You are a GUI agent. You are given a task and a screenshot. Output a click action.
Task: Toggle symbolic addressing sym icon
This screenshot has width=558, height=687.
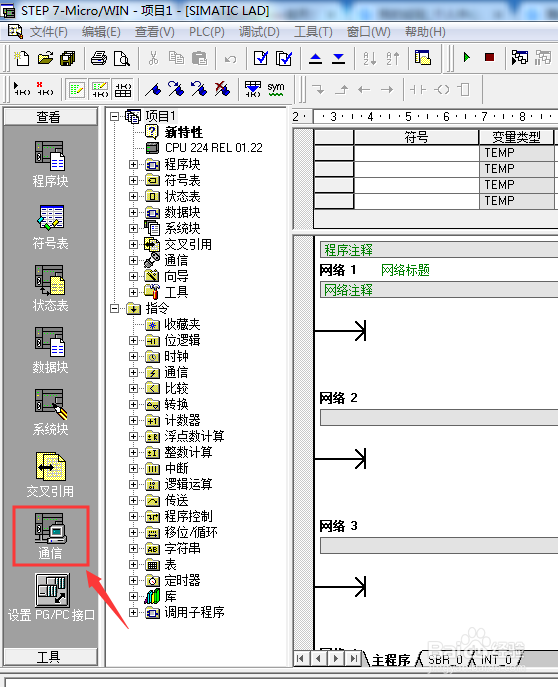[276, 89]
